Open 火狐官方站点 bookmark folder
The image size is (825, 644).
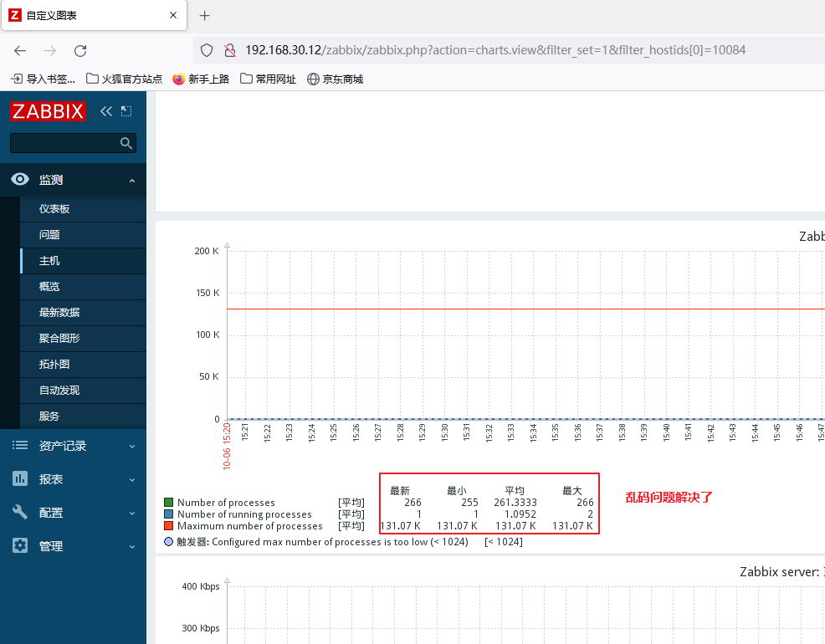124,79
